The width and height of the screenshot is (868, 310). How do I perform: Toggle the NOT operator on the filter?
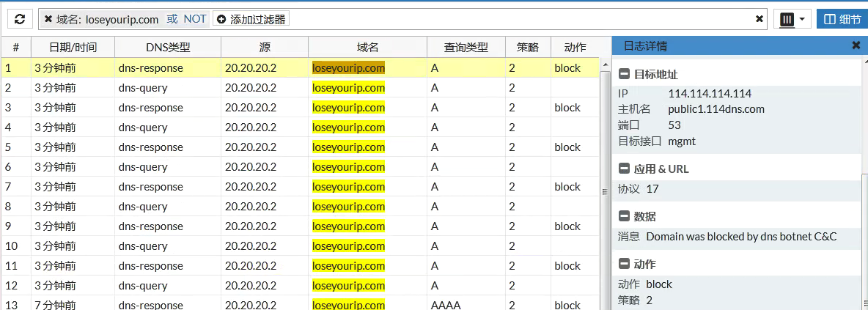(195, 19)
